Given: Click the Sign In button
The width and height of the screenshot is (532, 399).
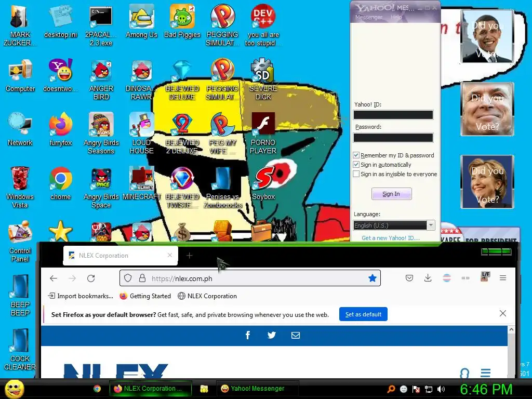Looking at the screenshot, I should pos(392,194).
